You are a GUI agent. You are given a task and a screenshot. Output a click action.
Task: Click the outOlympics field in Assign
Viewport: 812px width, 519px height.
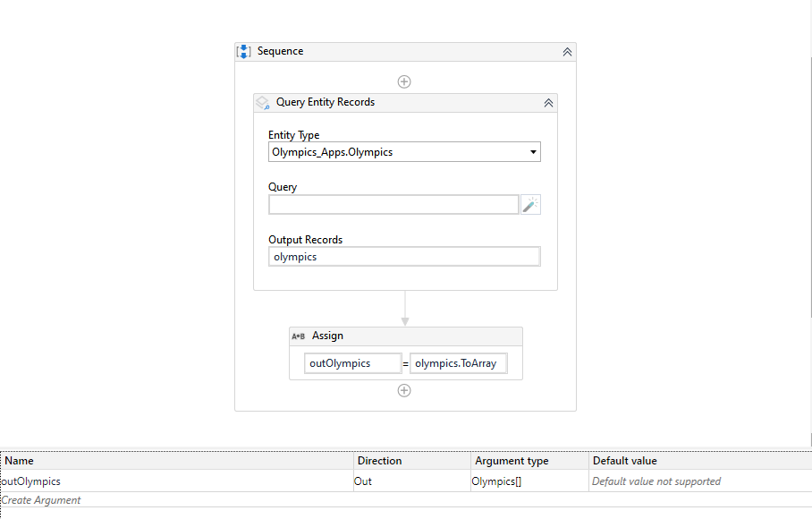point(352,363)
